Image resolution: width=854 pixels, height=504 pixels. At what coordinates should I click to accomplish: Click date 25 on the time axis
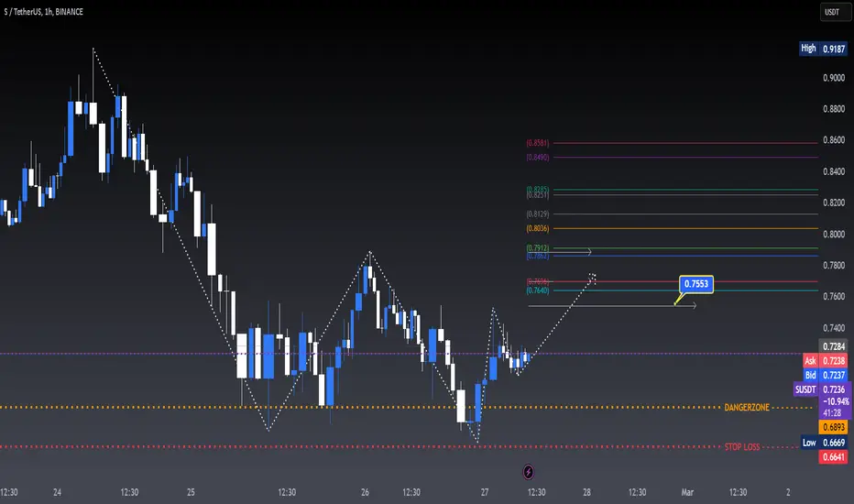(x=191, y=493)
